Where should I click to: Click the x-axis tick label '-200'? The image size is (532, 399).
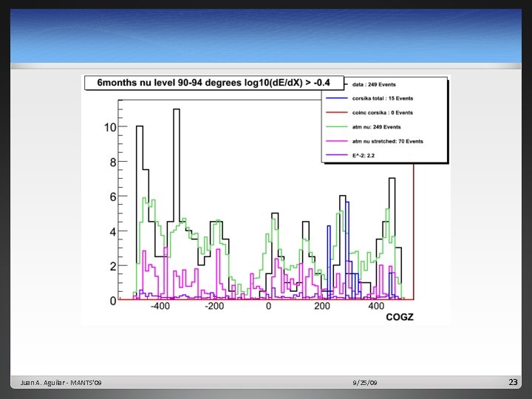coord(214,306)
